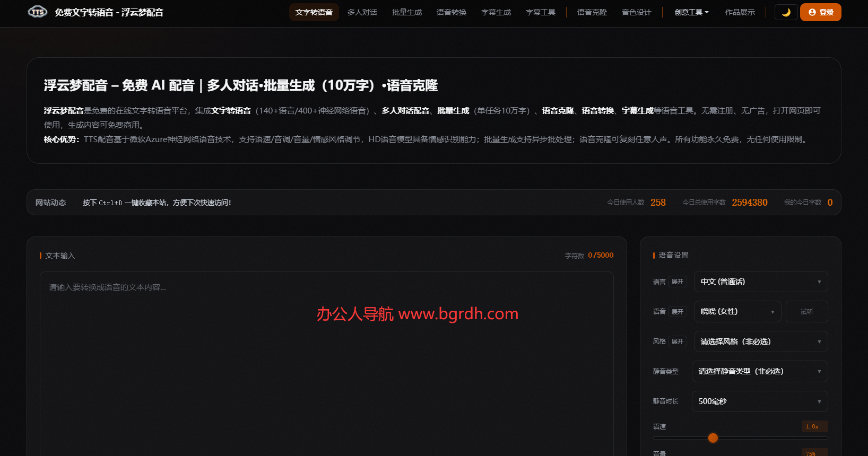Open the 字幕工具 nav item
868x456 pixels.
pyautogui.click(x=541, y=12)
